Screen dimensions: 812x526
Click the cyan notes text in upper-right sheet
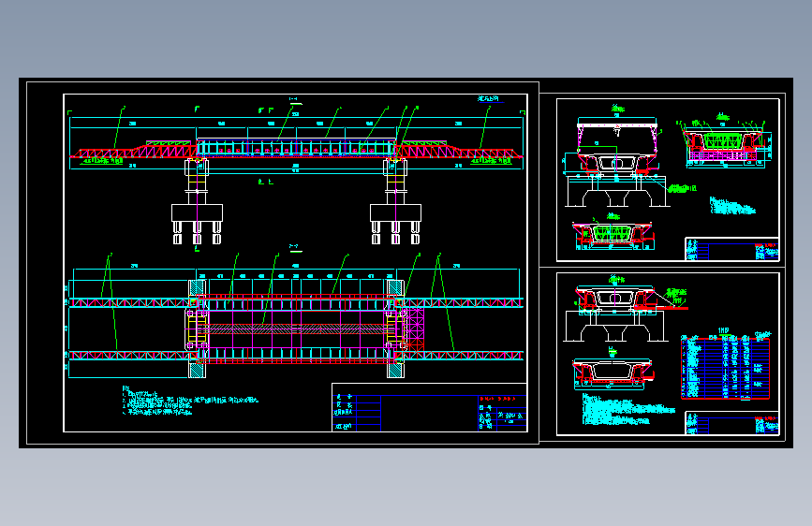(x=732, y=206)
